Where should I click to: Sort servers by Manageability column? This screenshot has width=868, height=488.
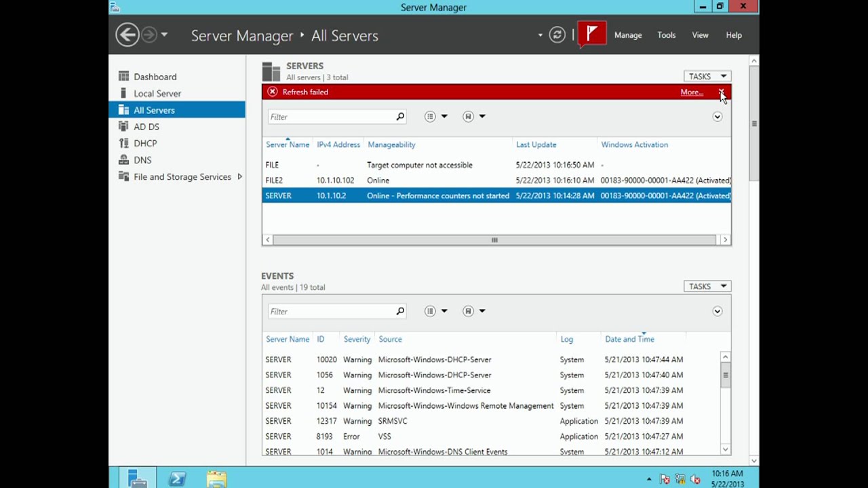[x=391, y=144]
